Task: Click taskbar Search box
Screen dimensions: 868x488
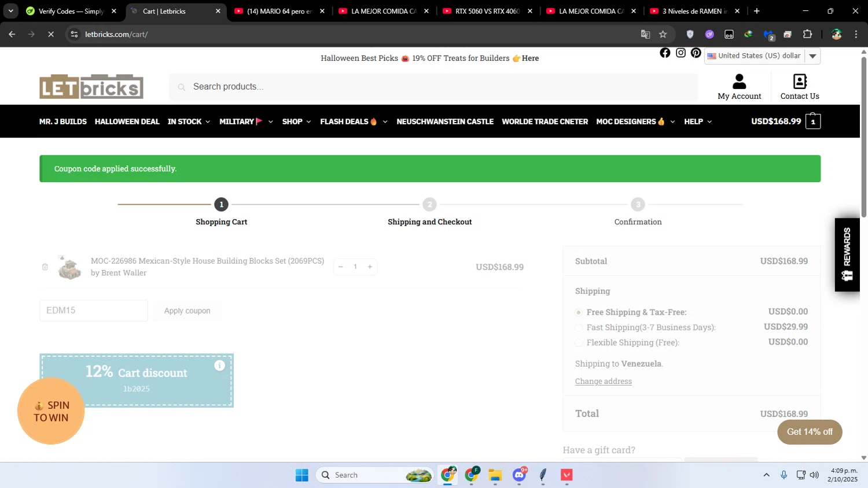Action: click(x=375, y=475)
